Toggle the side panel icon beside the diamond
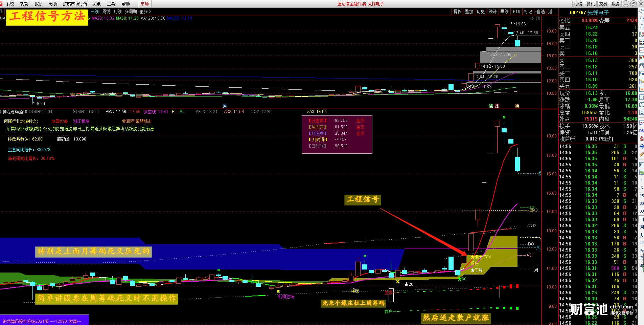 538,19
